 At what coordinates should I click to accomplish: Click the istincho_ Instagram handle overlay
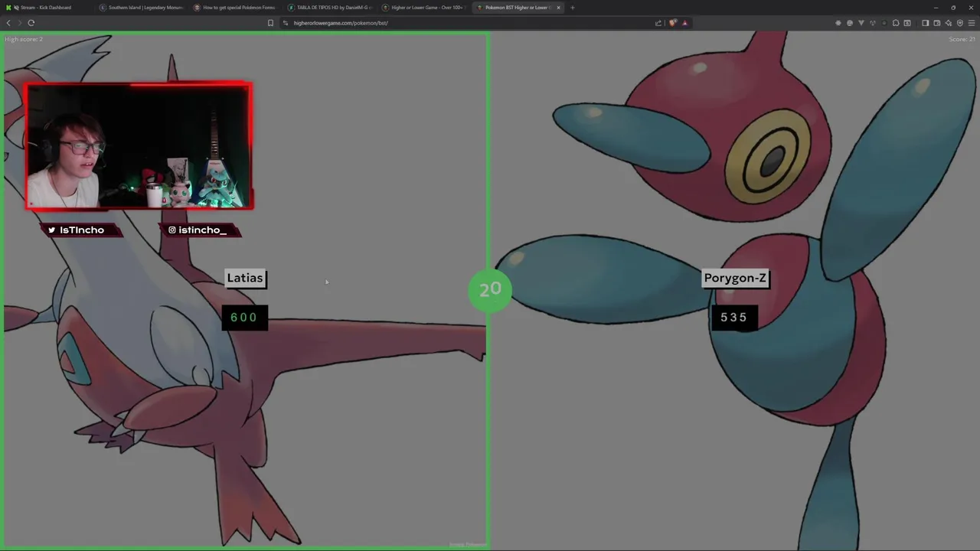(x=201, y=230)
